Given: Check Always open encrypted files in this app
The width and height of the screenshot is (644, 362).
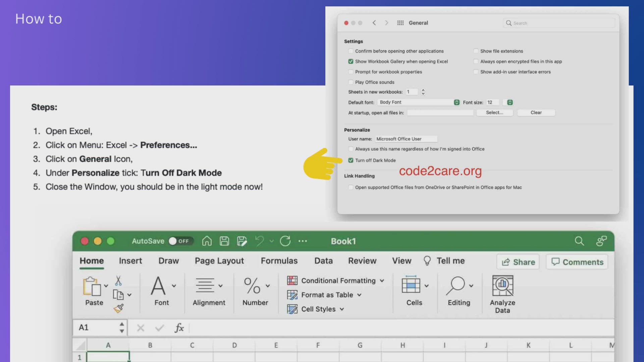Looking at the screenshot, I should click(x=476, y=61).
